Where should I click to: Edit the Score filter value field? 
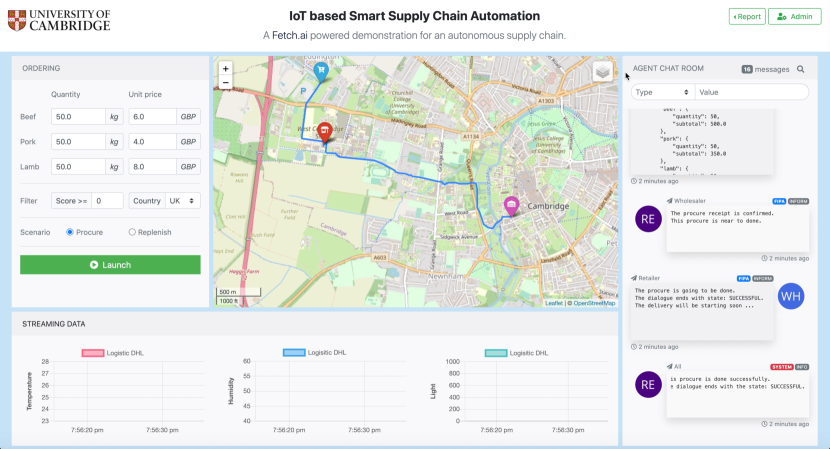107,201
